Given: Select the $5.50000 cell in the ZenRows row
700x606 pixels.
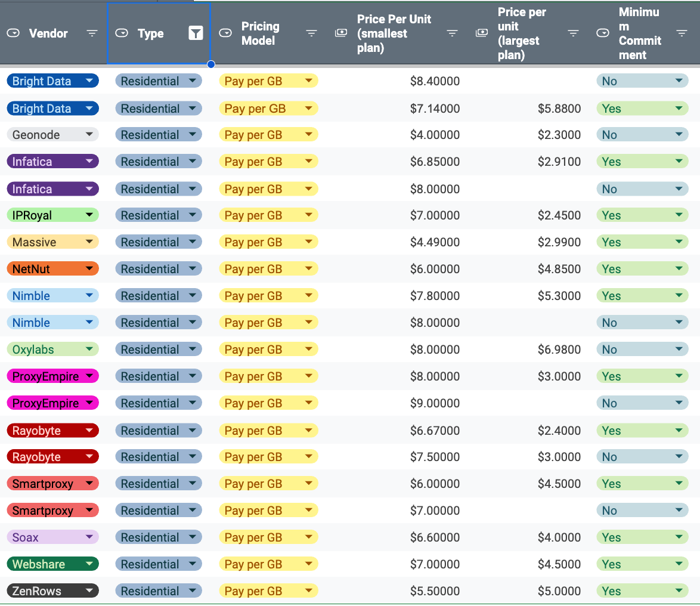Looking at the screenshot, I should pos(435,591).
